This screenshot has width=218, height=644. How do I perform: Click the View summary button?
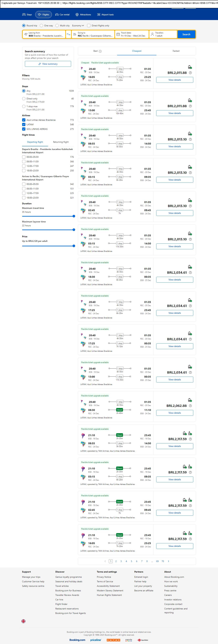(48, 64)
